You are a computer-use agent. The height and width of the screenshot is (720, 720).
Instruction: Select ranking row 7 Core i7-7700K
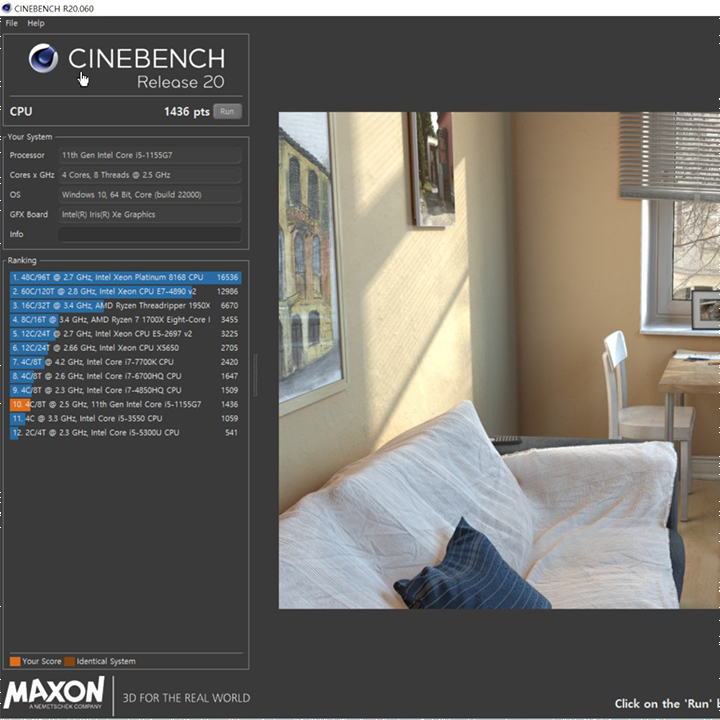click(125, 362)
